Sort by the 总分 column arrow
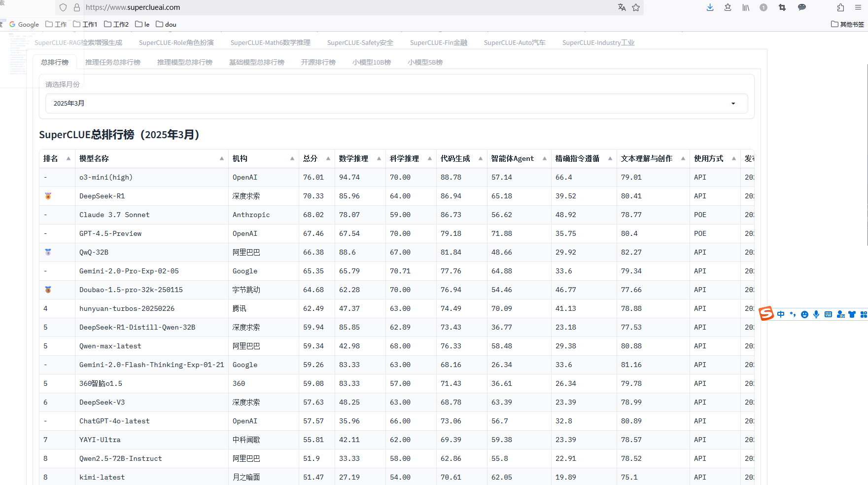The image size is (868, 485). [328, 159]
